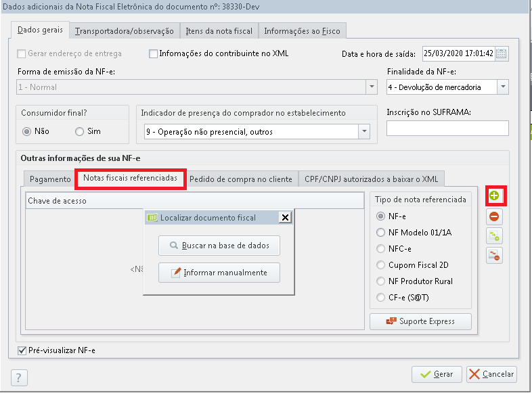Switch to Dados gerais tab

[x=40, y=30]
